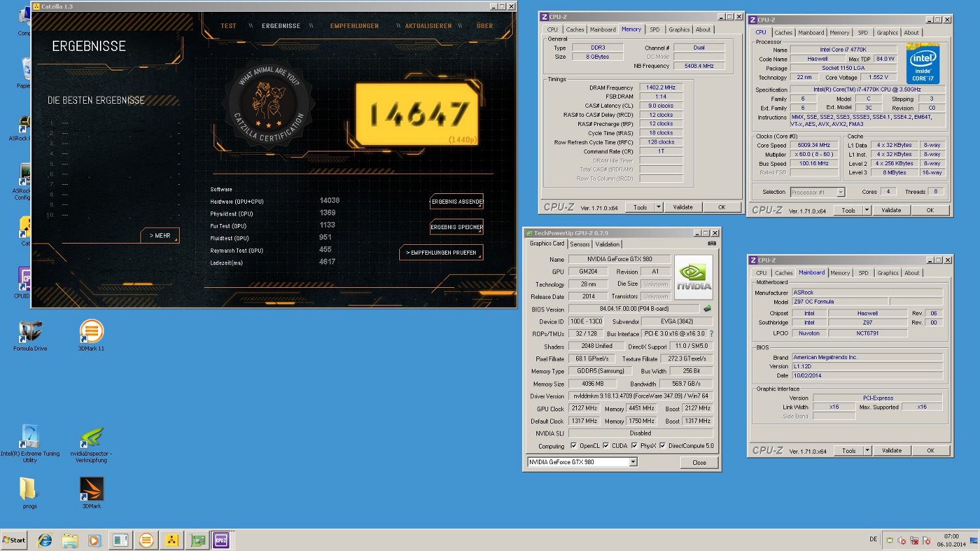Image resolution: width=980 pixels, height=551 pixels.
Task: Expand Tools arrow in CPU-Z Memory window
Action: point(659,207)
